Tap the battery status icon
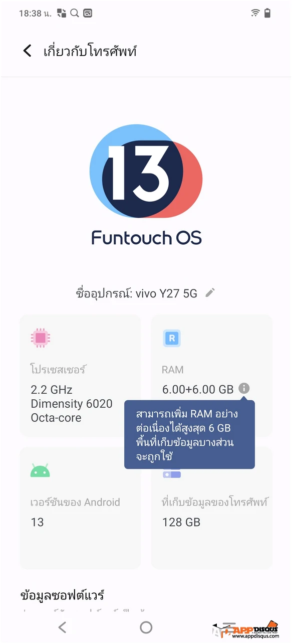Viewport: 292px width, 644px height. (x=267, y=14)
